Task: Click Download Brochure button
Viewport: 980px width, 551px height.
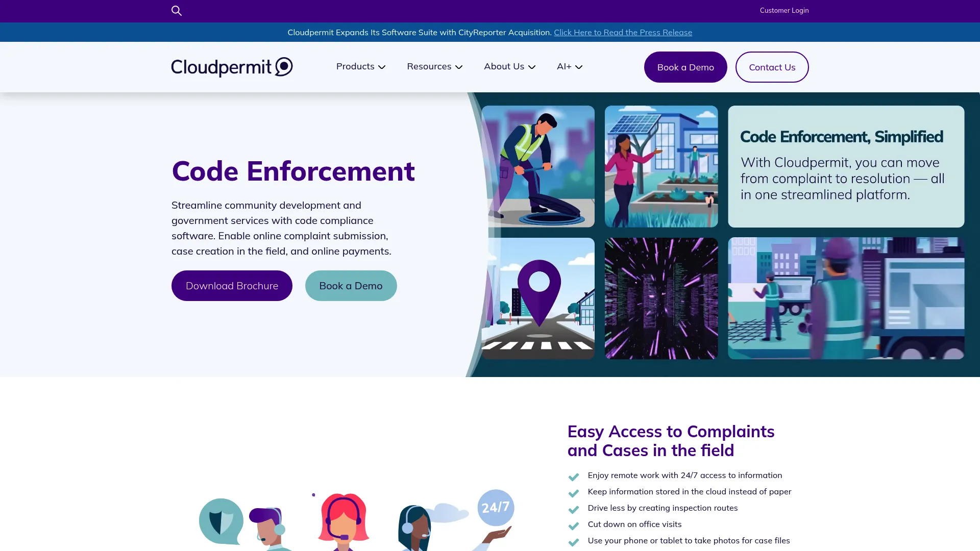Action: point(232,286)
